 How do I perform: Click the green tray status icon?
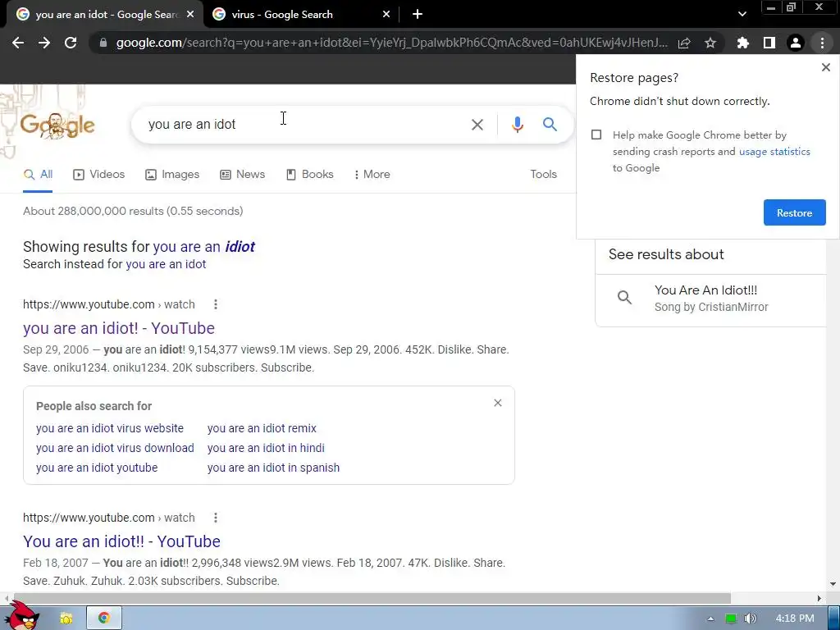tap(730, 619)
